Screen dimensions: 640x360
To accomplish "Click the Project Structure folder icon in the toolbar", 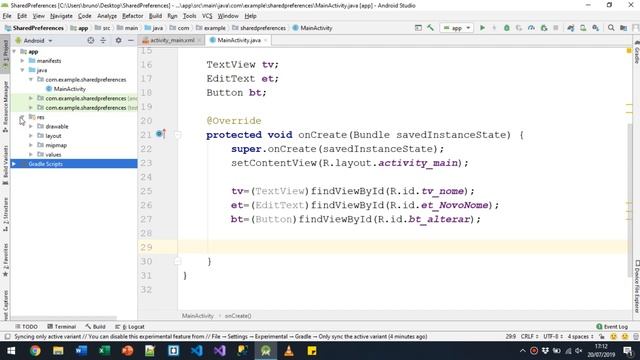I will [623, 28].
